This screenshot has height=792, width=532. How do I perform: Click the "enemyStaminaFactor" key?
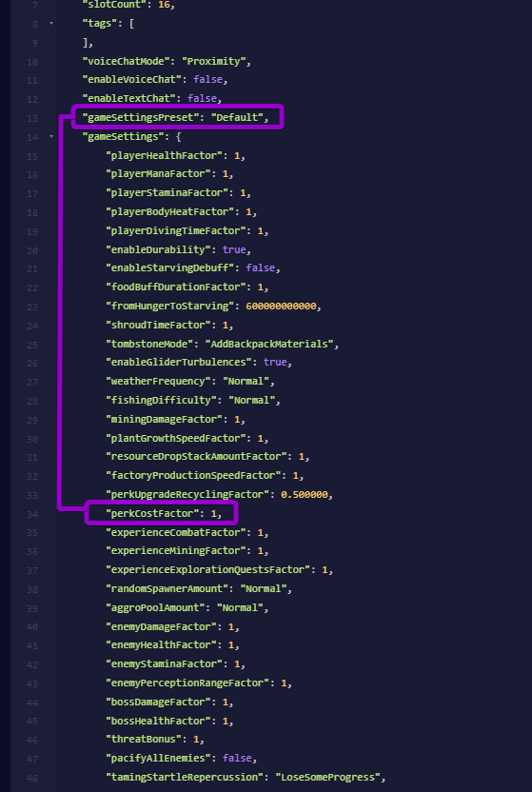(164, 663)
